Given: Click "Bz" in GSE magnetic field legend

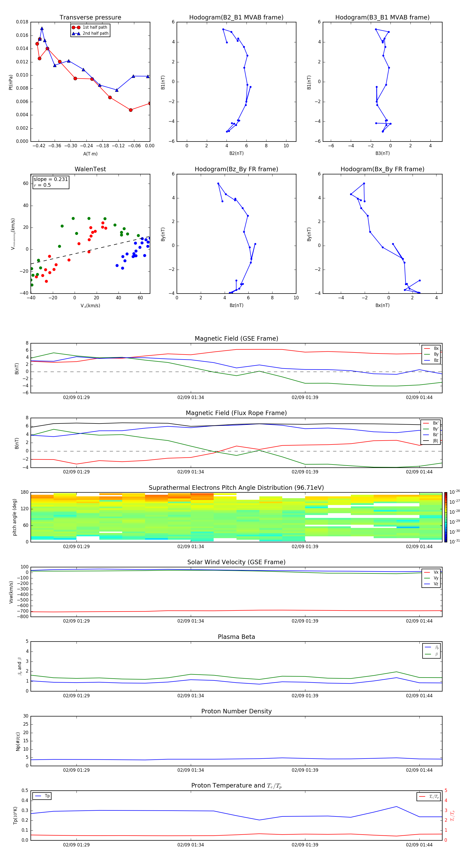Looking at the screenshot, I should (436, 360).
